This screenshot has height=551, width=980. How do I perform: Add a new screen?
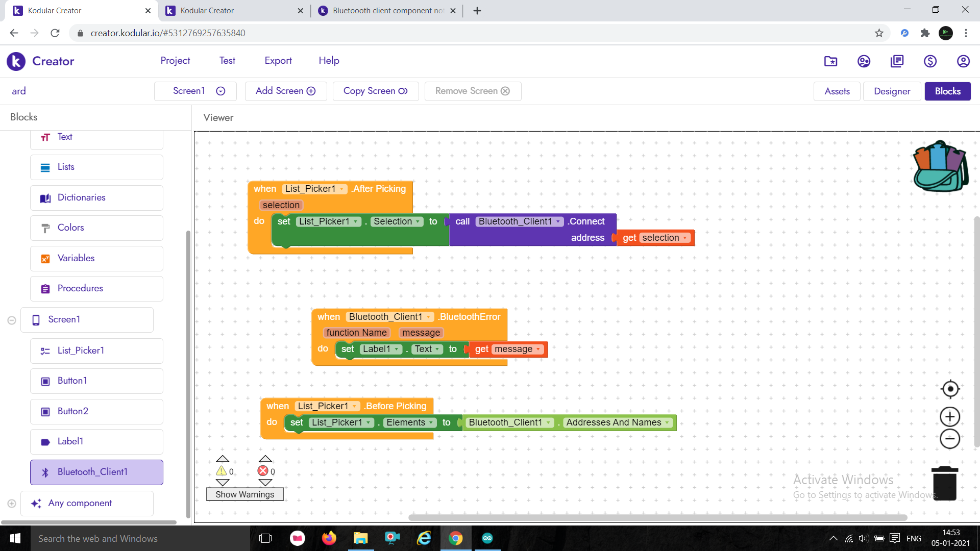(285, 91)
